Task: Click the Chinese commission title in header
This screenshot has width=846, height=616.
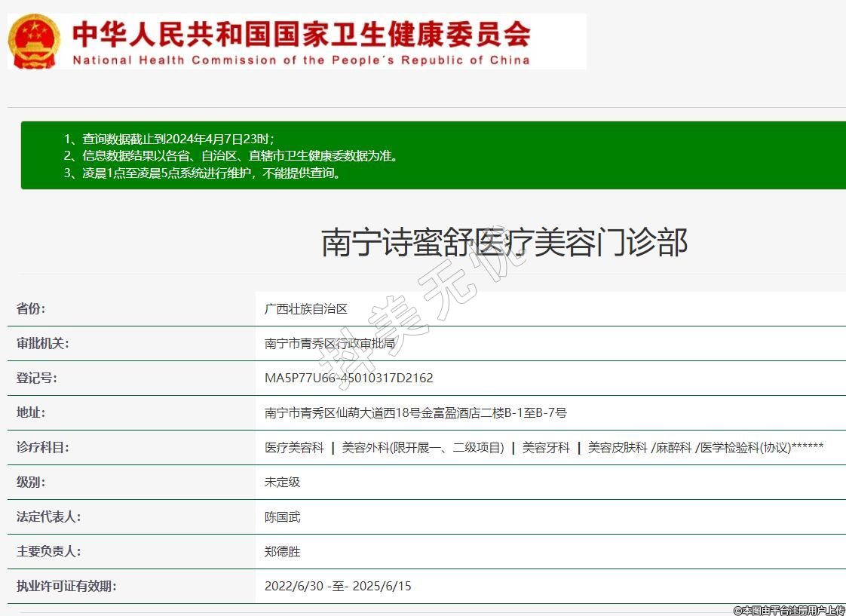Action: pos(301,34)
